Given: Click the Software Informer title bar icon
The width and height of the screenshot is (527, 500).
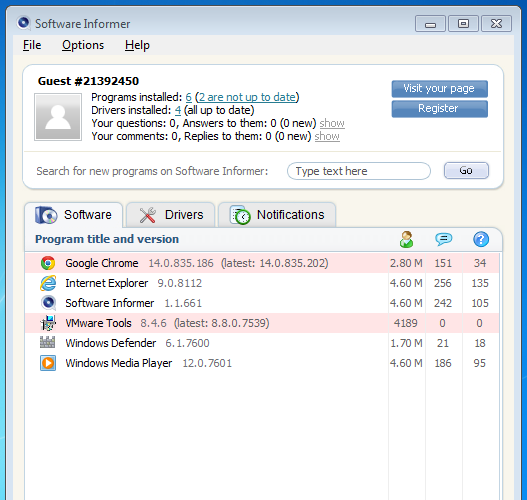Looking at the screenshot, I should pos(24,23).
